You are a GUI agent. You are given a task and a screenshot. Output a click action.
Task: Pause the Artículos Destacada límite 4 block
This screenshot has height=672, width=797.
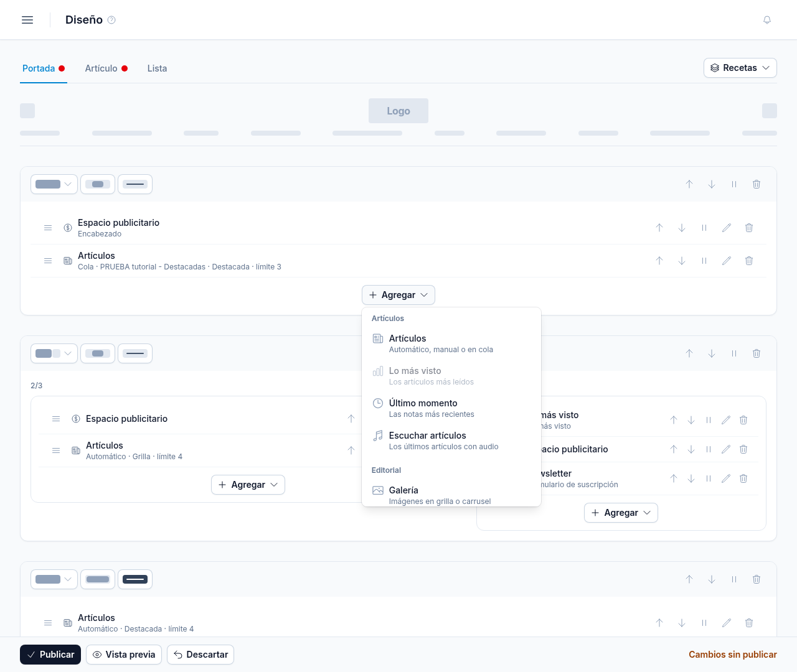704,623
